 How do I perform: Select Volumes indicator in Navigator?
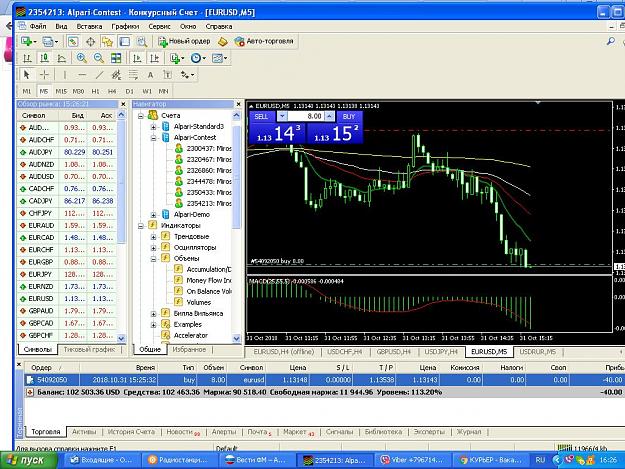click(193, 302)
